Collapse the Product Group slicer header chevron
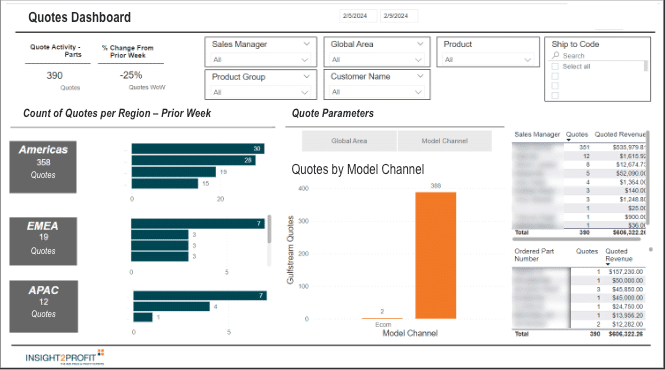This screenshot has width=665, height=370. pos(306,76)
